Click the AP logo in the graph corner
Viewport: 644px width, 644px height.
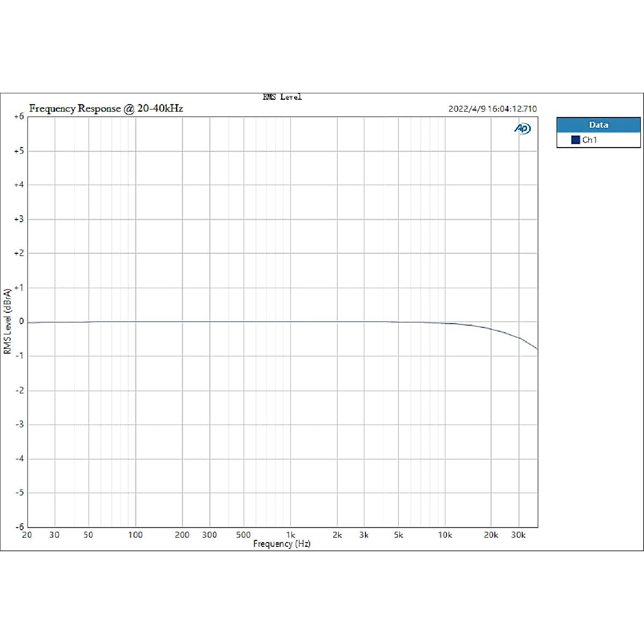pyautogui.click(x=522, y=128)
